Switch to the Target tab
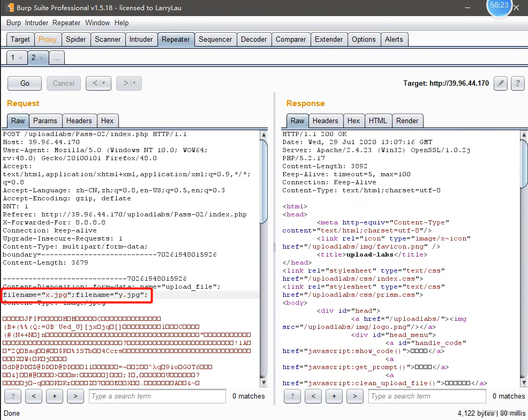This screenshot has height=420, width=528. point(20,40)
